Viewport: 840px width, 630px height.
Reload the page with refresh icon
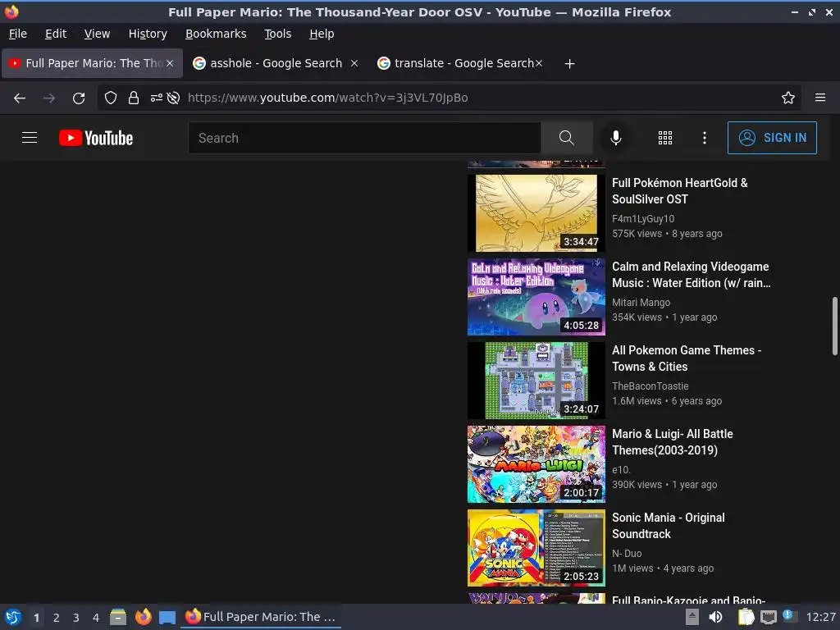(x=79, y=98)
